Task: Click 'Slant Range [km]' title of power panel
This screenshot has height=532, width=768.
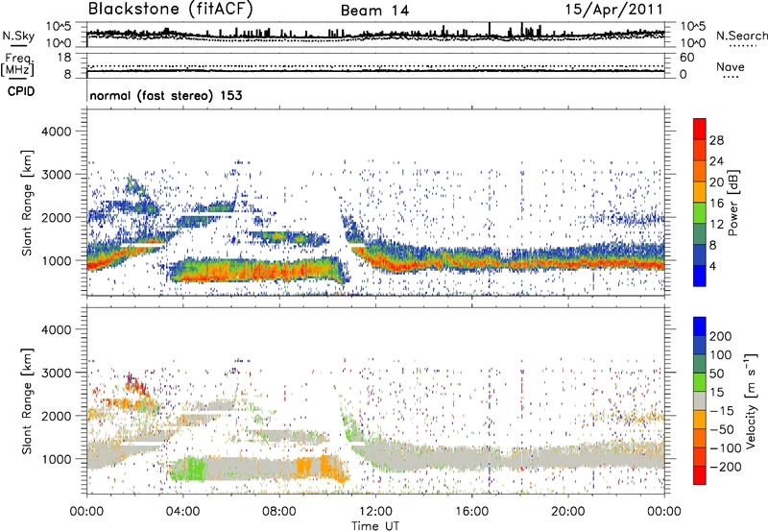Action: (27, 203)
